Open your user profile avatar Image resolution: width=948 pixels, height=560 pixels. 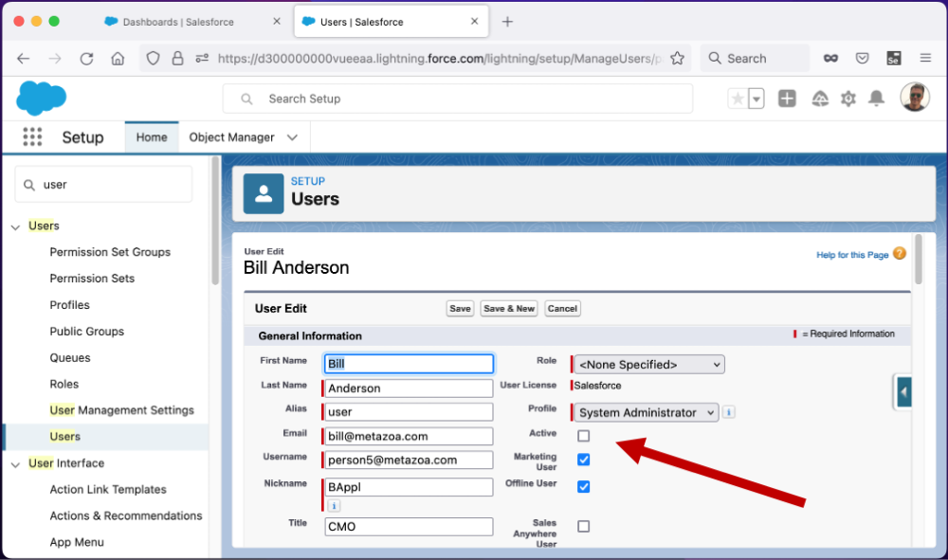tap(914, 98)
